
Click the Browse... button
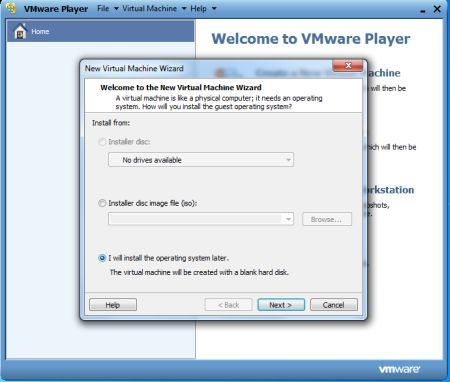[327, 219]
